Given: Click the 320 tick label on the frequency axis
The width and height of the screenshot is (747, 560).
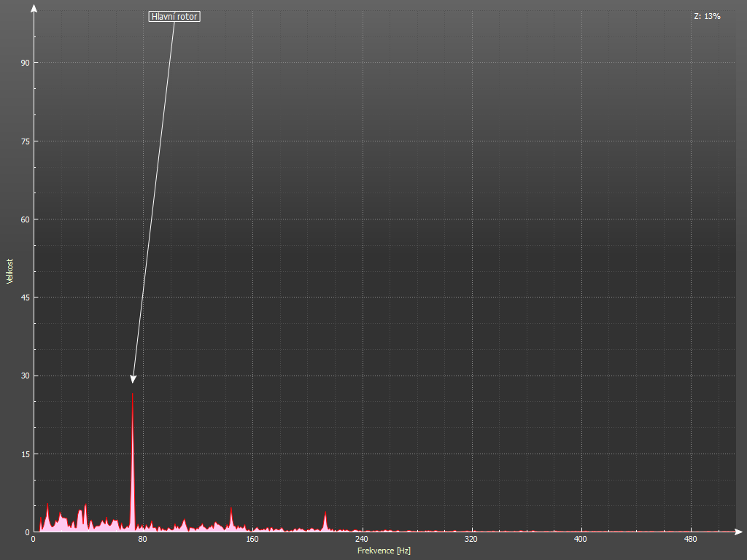Looking at the screenshot, I should 471,540.
